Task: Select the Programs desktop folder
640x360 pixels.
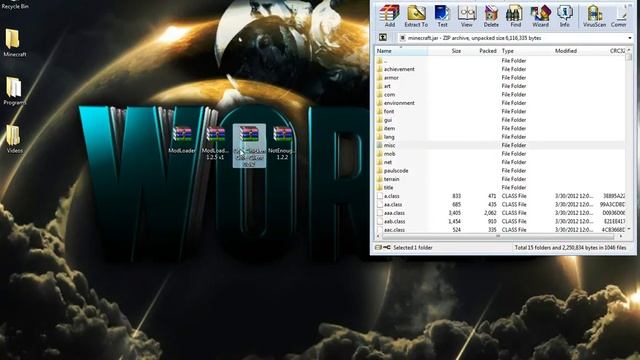Action: pos(14,91)
